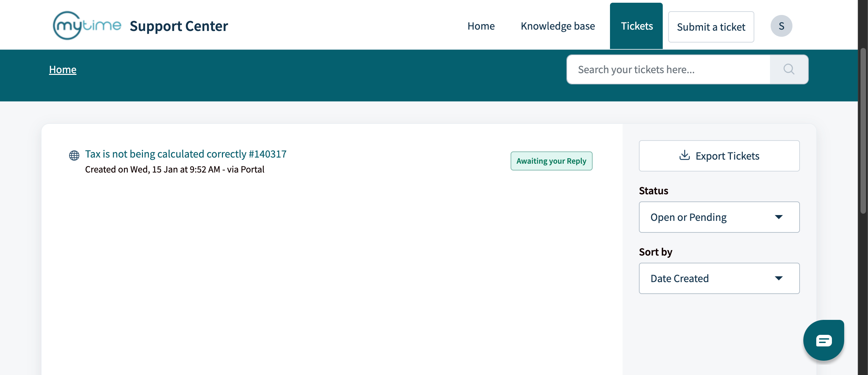
Task: Expand the Sort by arrow on Date Created
Action: point(778,278)
